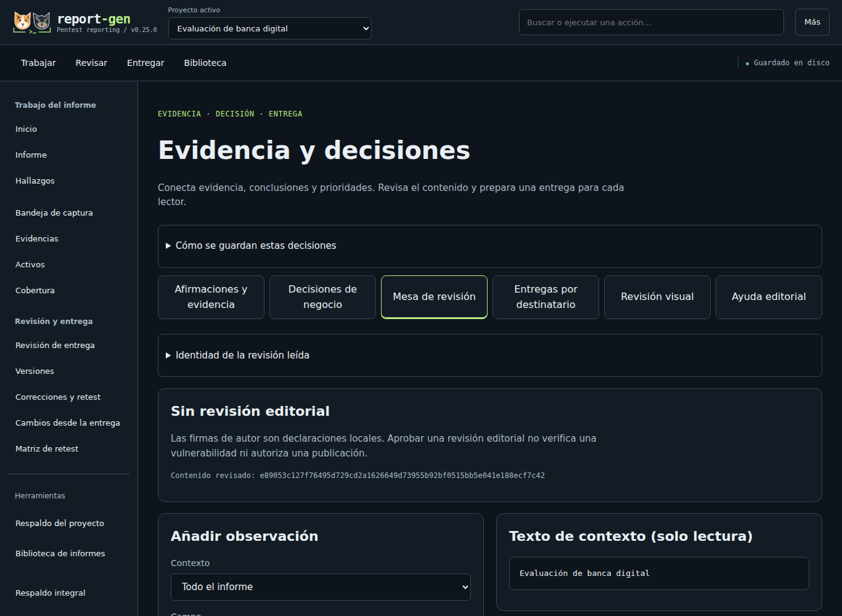842x616 pixels.
Task: Switch to Entregas por destinatario tab
Action: (x=546, y=297)
